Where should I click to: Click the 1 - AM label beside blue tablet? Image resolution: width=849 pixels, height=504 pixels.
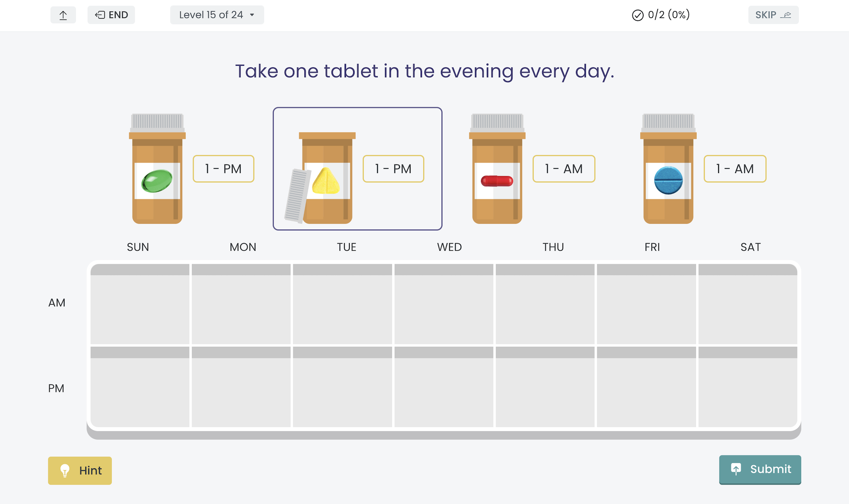[735, 169]
